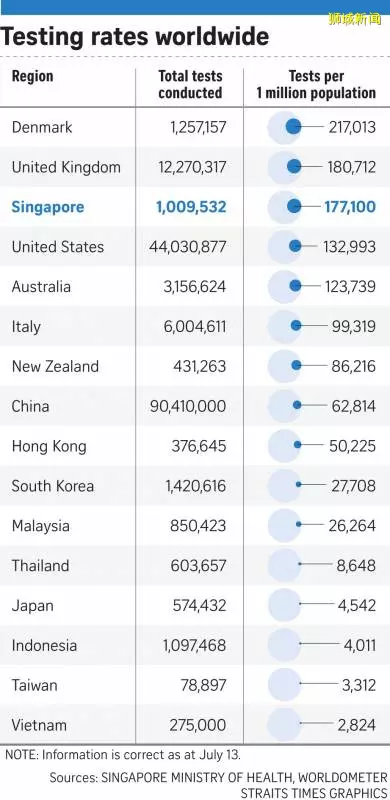
Task: Click the Italy bubble indicator dot
Action: tap(296, 326)
